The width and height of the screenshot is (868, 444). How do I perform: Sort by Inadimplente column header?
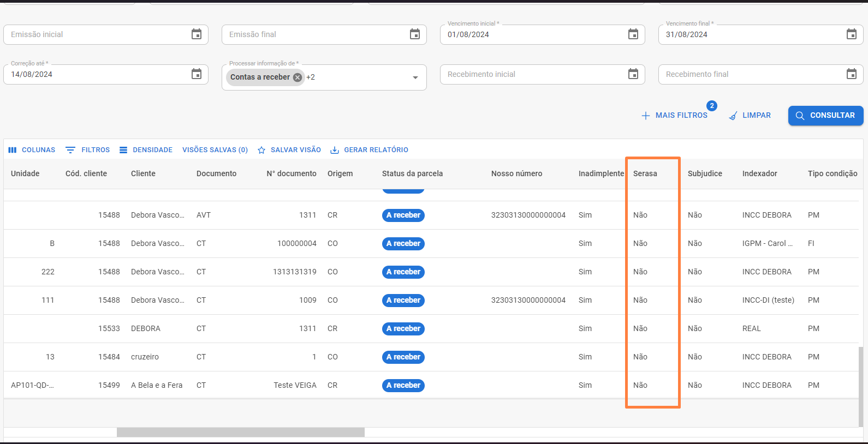pos(601,173)
